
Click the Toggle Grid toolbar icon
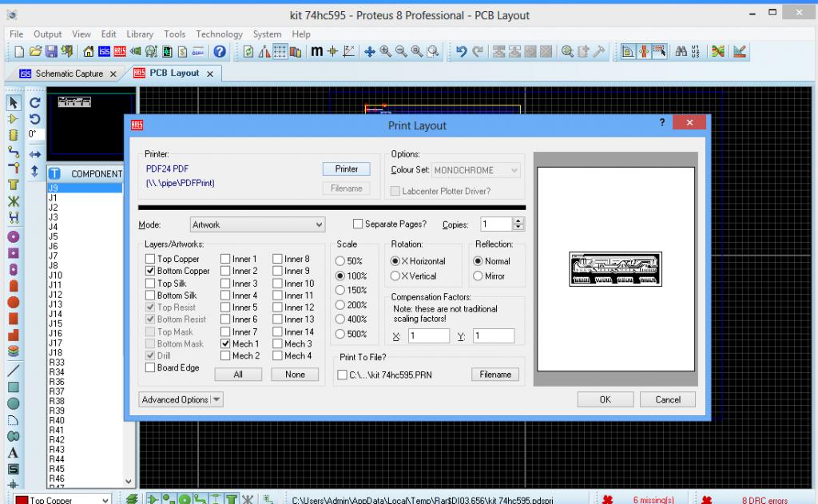click(280, 52)
